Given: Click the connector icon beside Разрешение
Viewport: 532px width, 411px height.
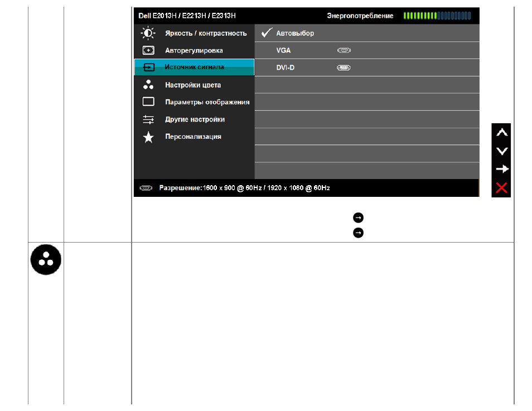Looking at the screenshot, I should coord(146,188).
